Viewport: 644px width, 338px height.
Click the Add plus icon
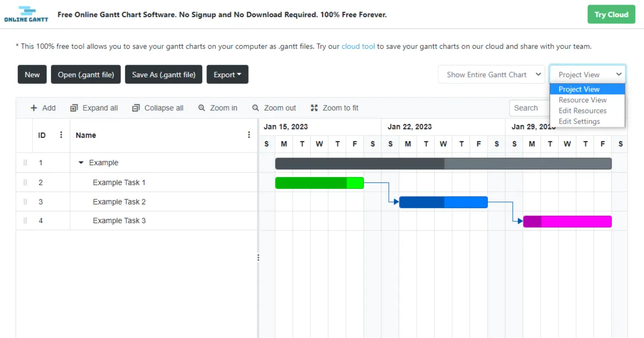click(34, 108)
